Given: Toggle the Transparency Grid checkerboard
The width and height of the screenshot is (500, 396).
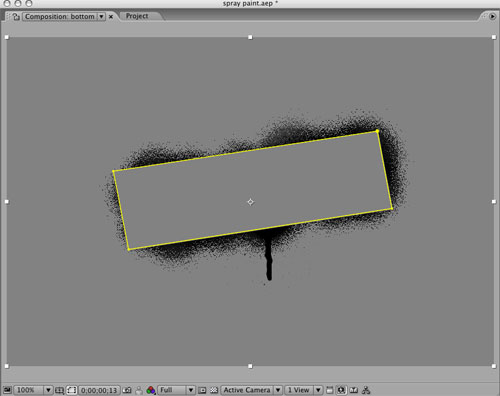Looking at the screenshot, I should pyautogui.click(x=214, y=390).
